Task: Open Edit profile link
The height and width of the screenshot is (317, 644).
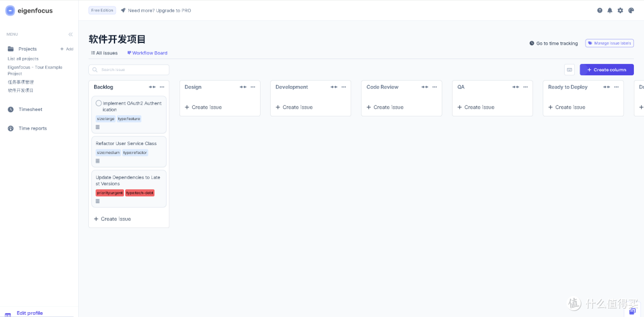Action: click(x=30, y=313)
